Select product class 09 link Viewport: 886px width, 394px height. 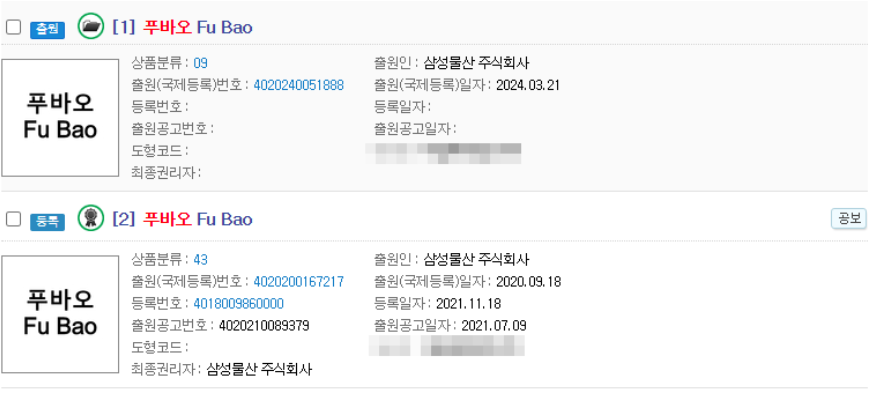pyautogui.click(x=201, y=63)
